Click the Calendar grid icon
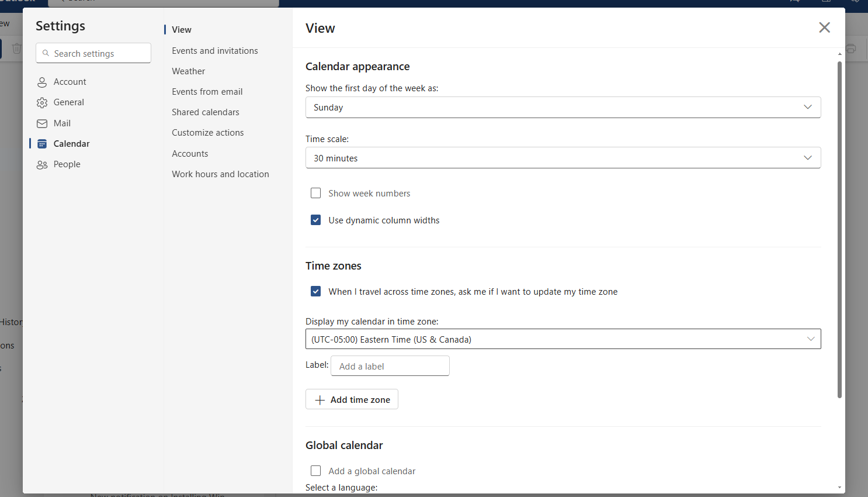868x497 pixels. click(x=42, y=144)
